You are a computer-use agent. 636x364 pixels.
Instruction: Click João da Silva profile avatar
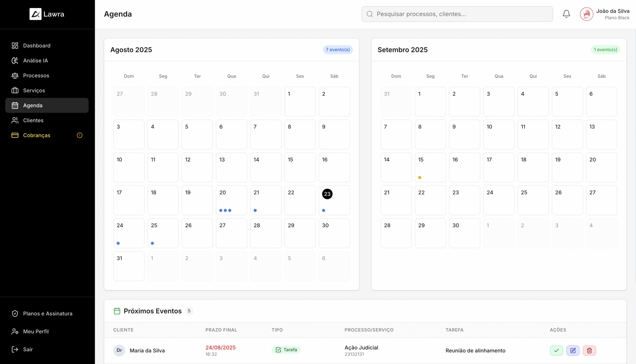(x=586, y=14)
